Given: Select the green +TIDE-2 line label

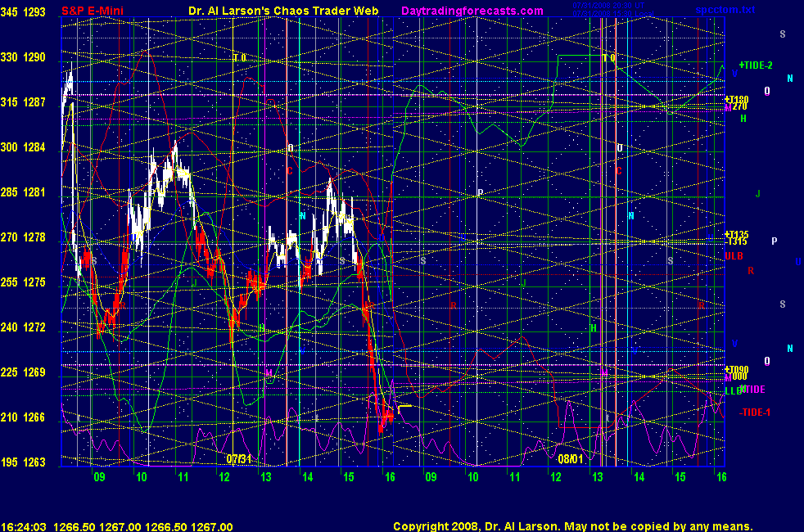Looking at the screenshot, I should click(755, 65).
